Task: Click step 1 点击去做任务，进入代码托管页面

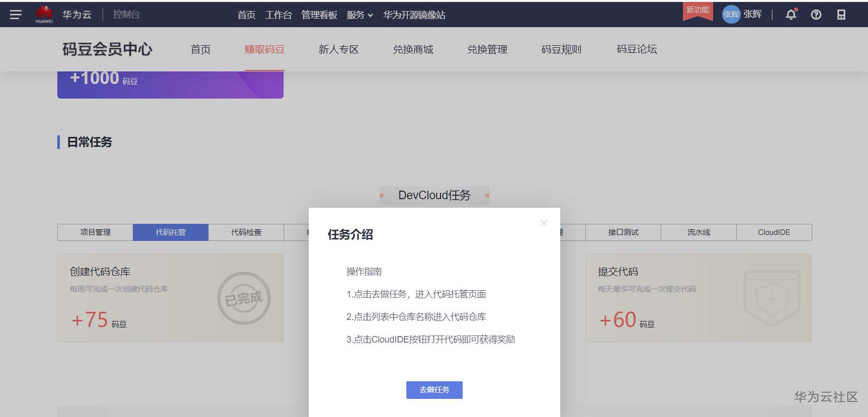Action: [416, 294]
